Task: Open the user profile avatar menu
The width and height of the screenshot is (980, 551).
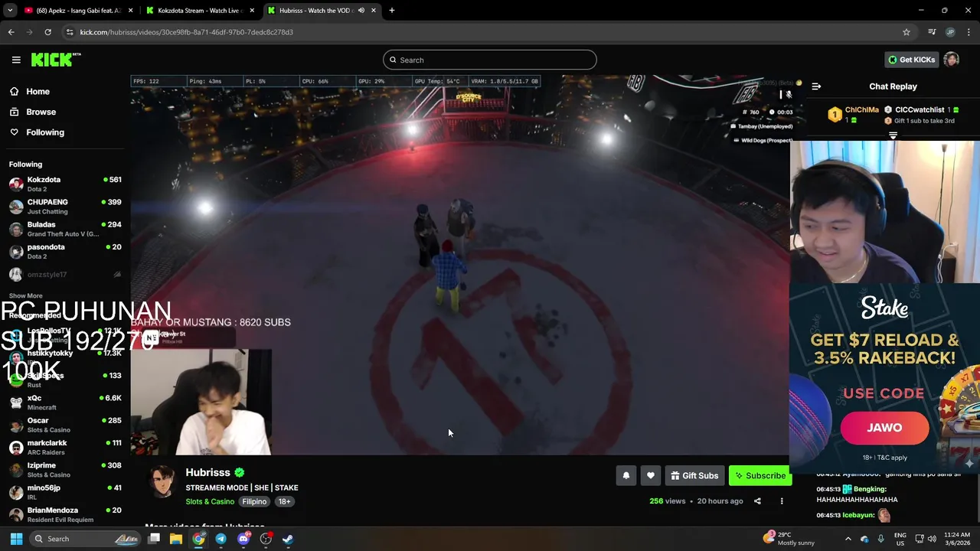Action: click(952, 60)
